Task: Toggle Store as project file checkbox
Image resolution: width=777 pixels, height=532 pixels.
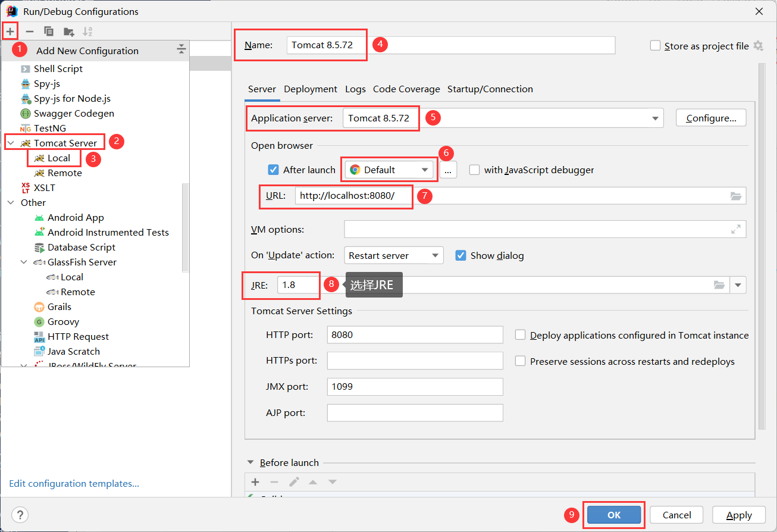Action: [x=655, y=46]
